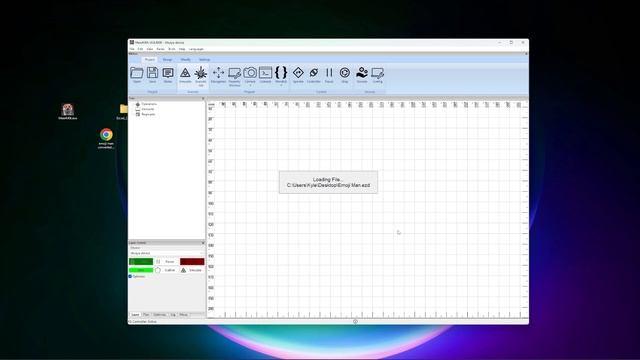Open the Wordlist dropdown arrow
640x360 pixels.
point(281,85)
